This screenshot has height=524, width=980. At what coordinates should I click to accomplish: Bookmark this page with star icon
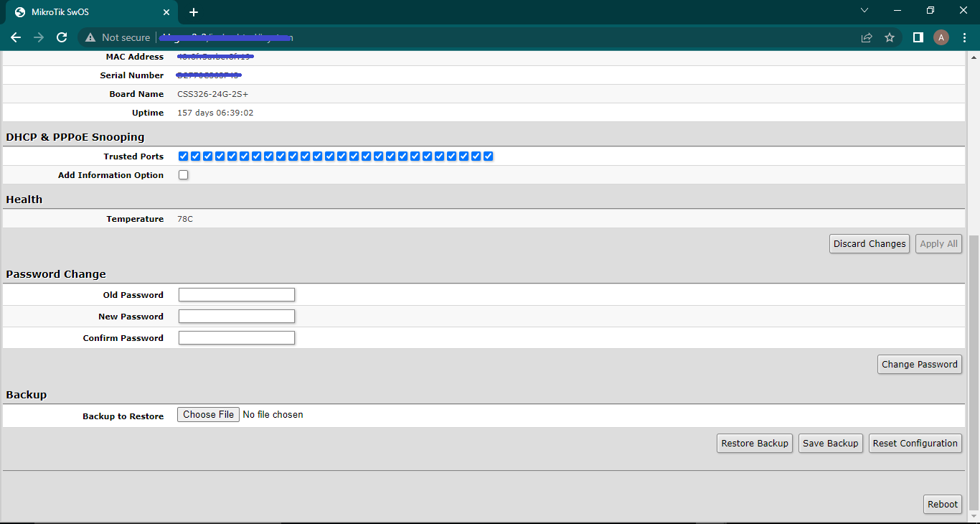pos(890,37)
